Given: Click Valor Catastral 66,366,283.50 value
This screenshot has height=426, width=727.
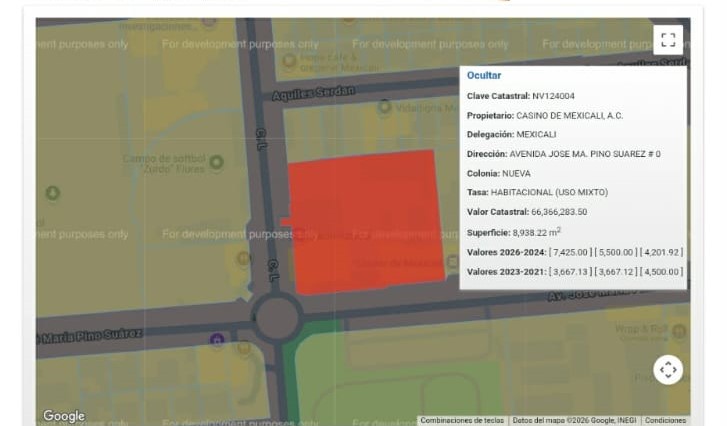Looking at the screenshot, I should [x=559, y=212].
